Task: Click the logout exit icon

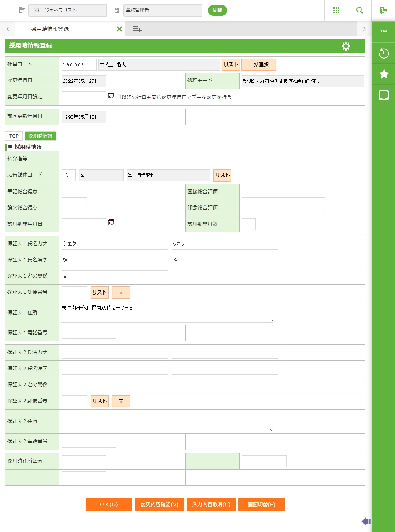Action: pyautogui.click(x=383, y=10)
